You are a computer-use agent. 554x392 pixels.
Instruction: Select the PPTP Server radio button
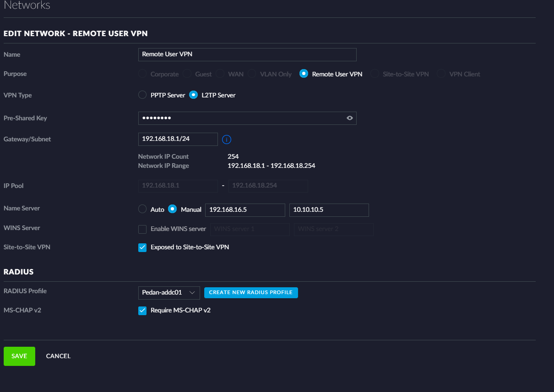click(x=142, y=95)
